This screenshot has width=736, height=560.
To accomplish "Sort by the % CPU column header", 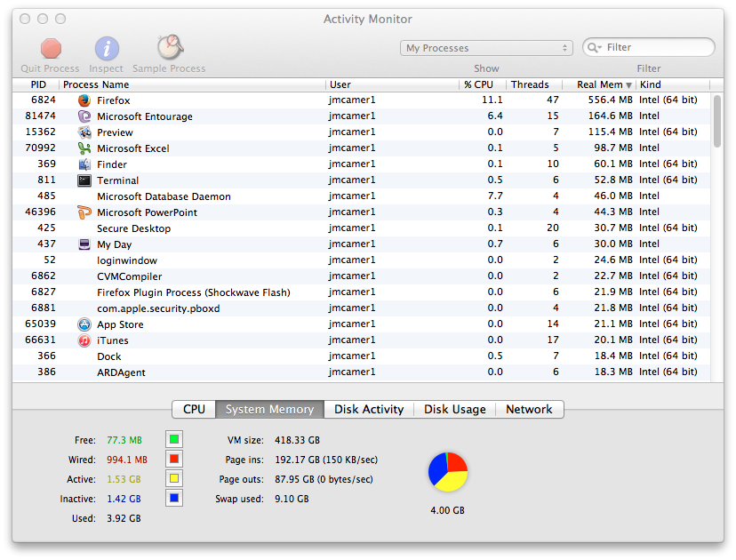I will (483, 84).
